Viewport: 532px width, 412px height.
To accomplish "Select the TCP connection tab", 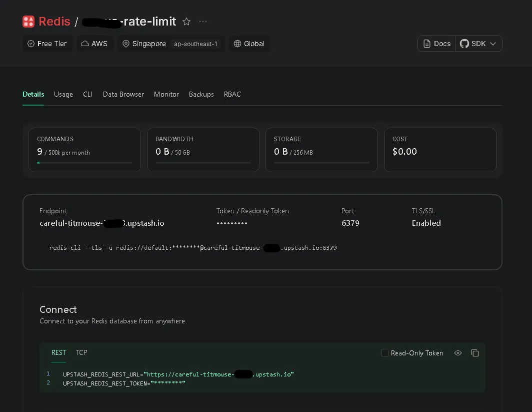I will (81, 352).
